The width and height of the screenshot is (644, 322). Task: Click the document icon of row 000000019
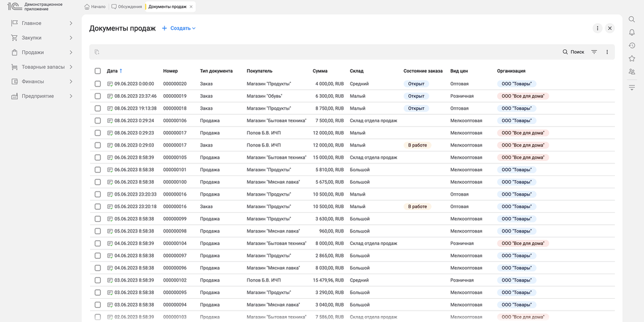[110, 96]
